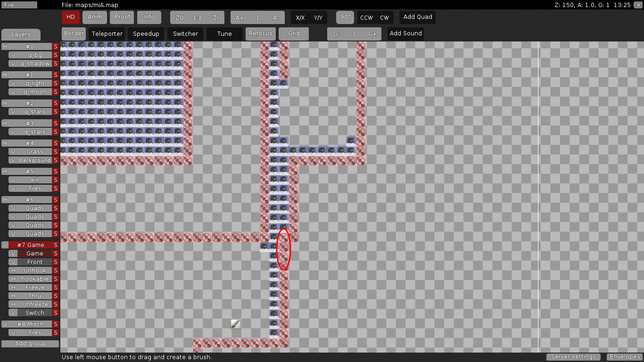644x362 pixels.
Task: Reset zoom with the 1:1 button
Action: [x=197, y=18]
